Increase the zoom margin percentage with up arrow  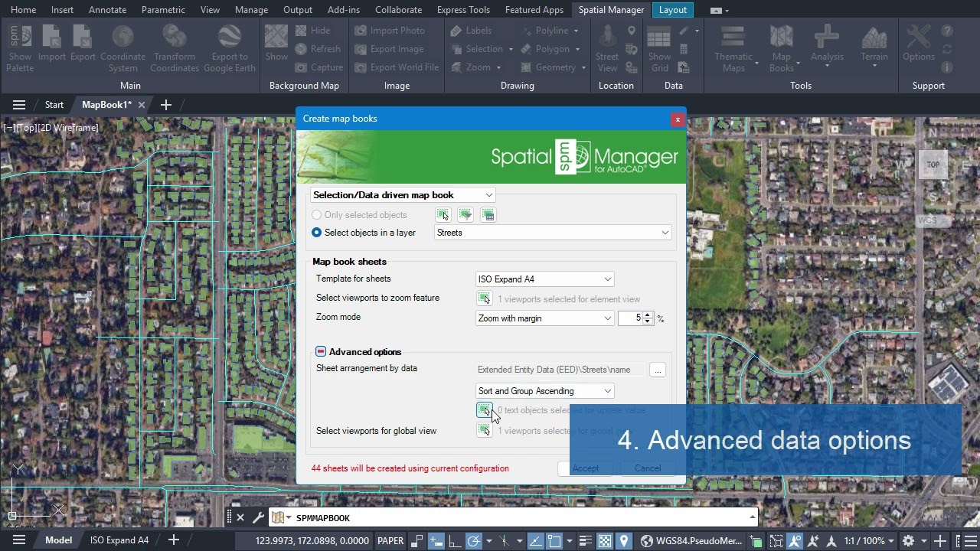pyautogui.click(x=648, y=315)
